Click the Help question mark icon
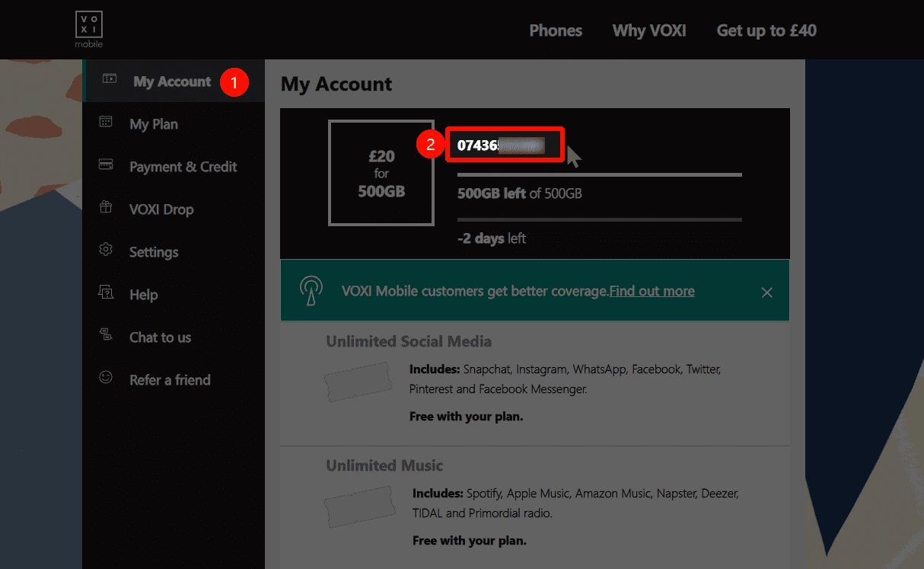The width and height of the screenshot is (924, 569). tap(106, 292)
